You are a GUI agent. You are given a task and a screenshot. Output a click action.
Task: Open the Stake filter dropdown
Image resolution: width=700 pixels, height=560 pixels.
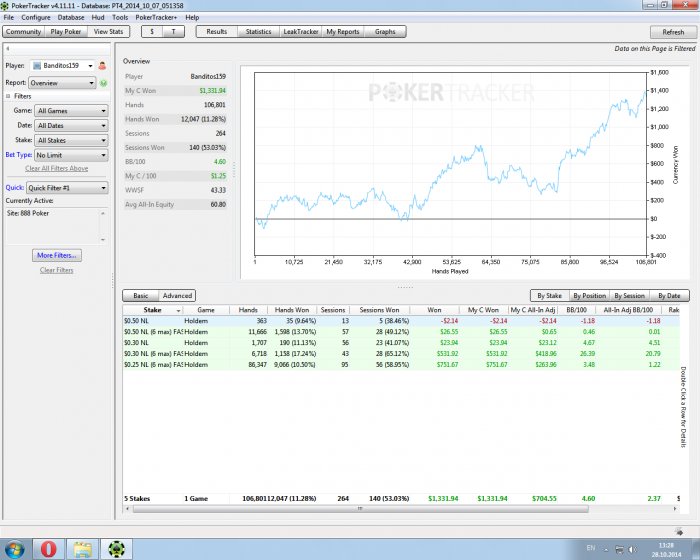71,141
